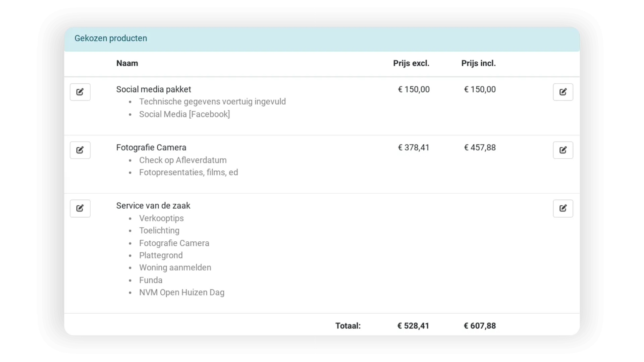The width and height of the screenshot is (644, 362).
Task: Click the Funda list item
Action: [151, 280]
